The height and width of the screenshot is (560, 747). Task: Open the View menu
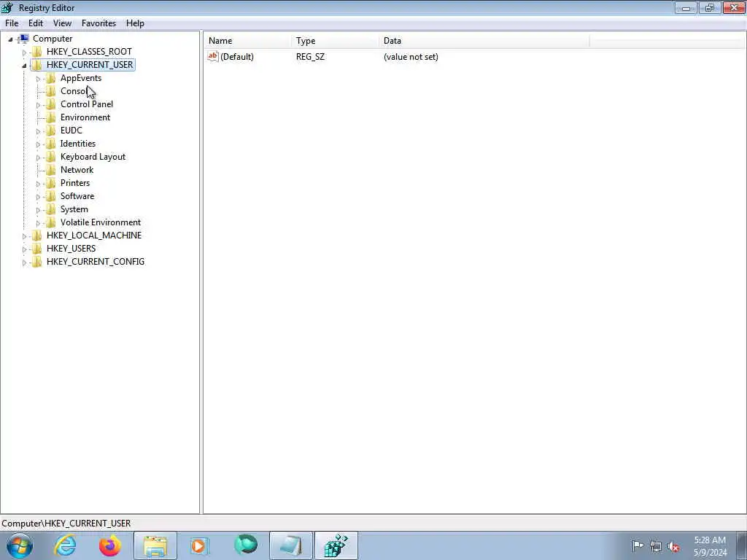click(x=63, y=23)
